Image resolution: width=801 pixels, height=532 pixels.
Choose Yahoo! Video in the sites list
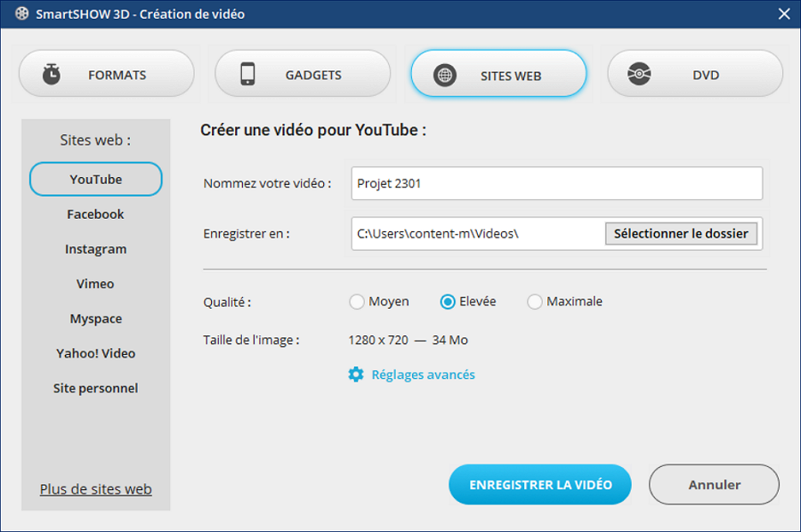pyautogui.click(x=95, y=353)
